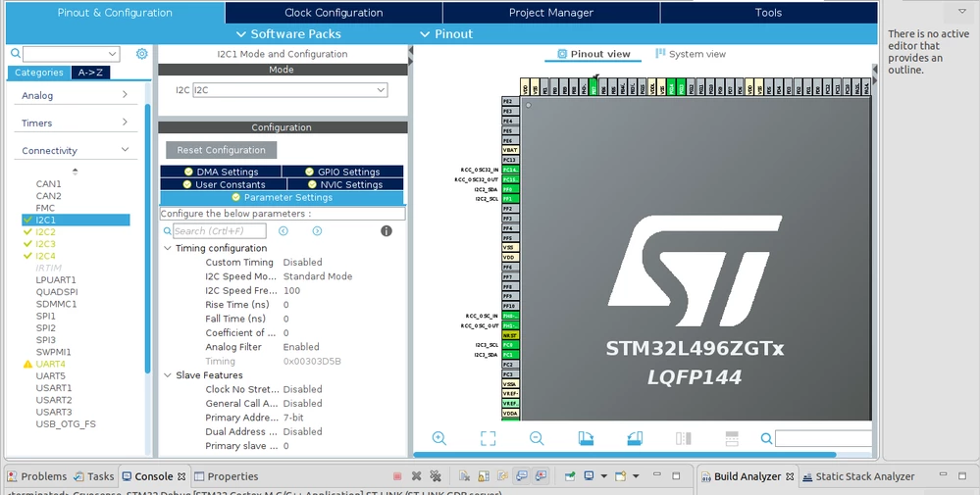Show the parameter info icon
This screenshot has width=980, height=495.
pos(387,231)
